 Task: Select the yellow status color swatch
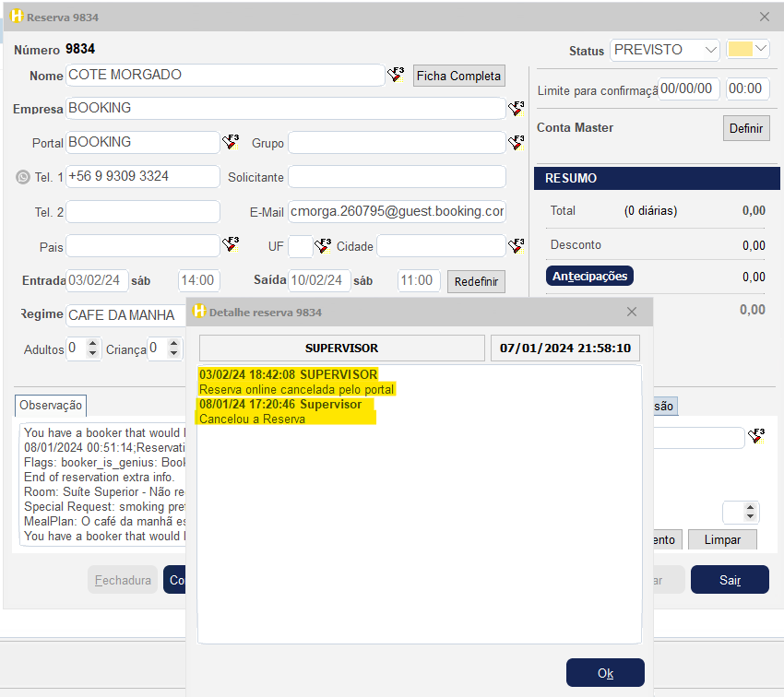click(x=740, y=50)
